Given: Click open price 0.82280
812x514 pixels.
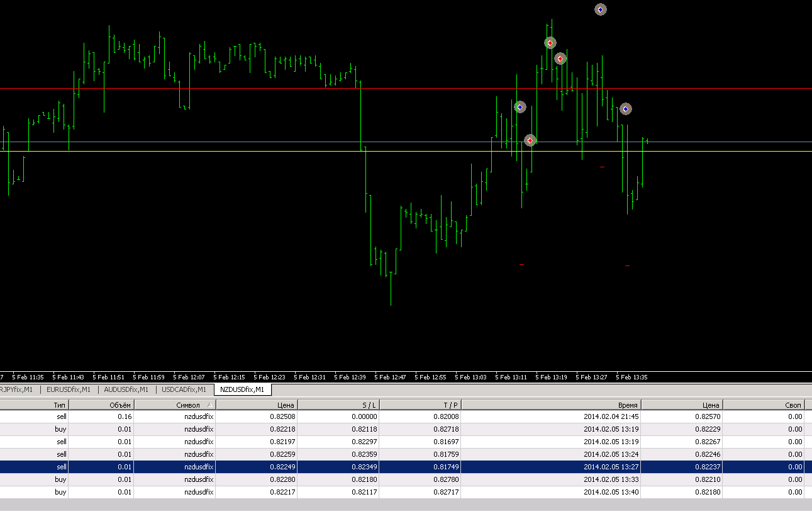Looking at the screenshot, I should tap(282, 479).
